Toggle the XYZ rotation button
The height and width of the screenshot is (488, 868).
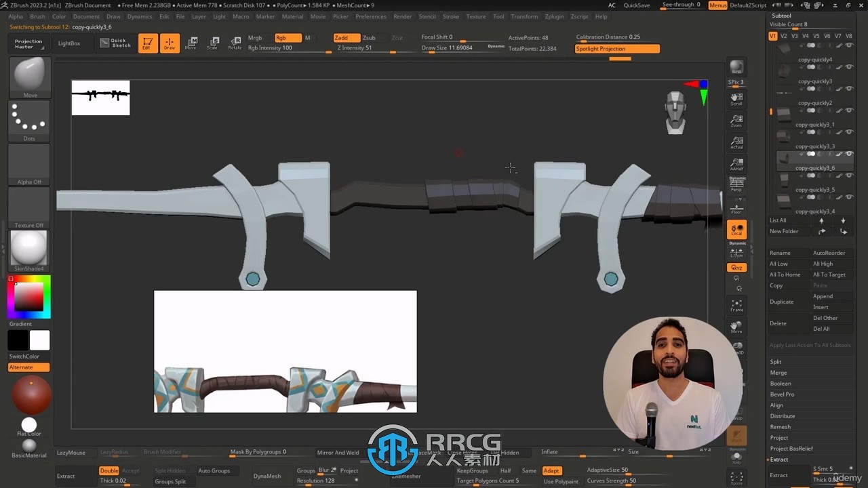pos(736,268)
